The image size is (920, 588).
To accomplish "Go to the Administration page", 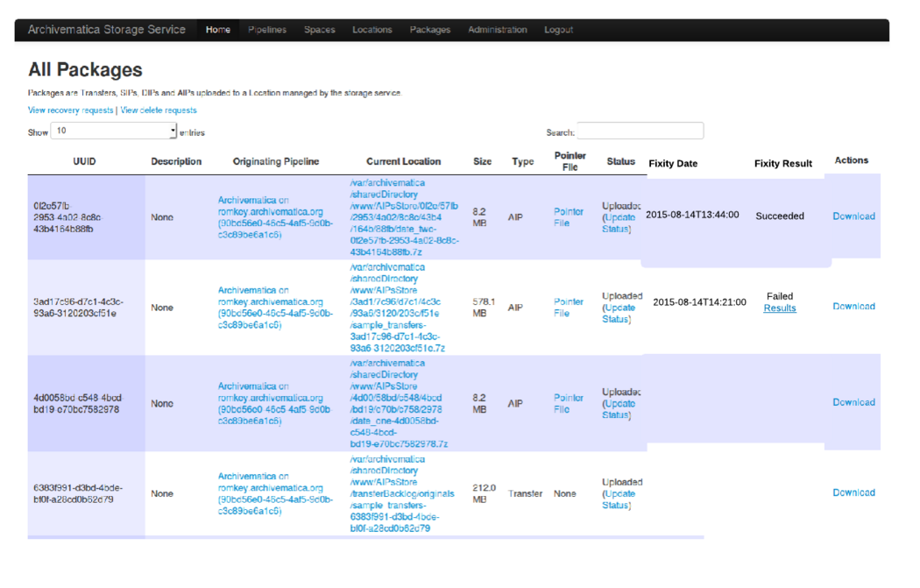I will [497, 29].
